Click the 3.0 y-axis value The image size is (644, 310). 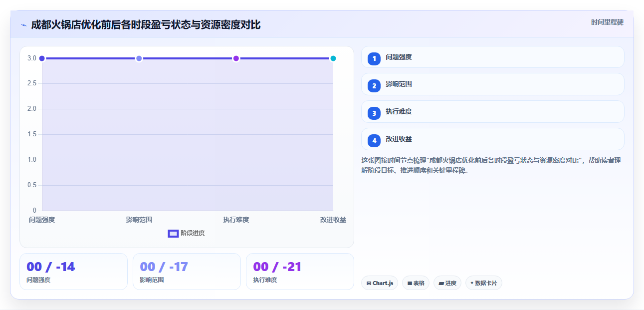[32, 58]
